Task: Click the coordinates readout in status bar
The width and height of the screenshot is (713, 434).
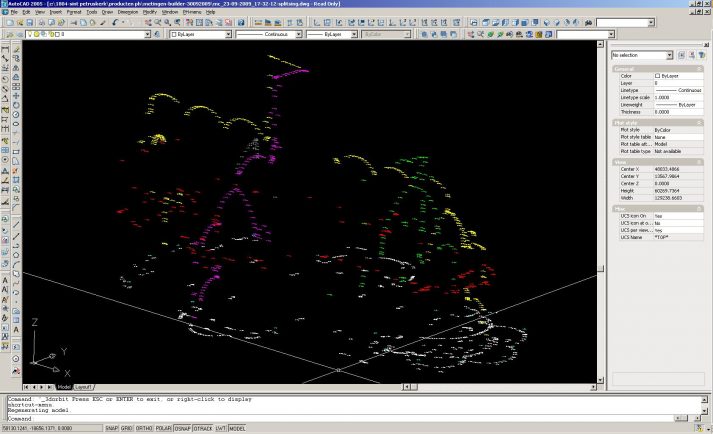Action: coord(52,428)
